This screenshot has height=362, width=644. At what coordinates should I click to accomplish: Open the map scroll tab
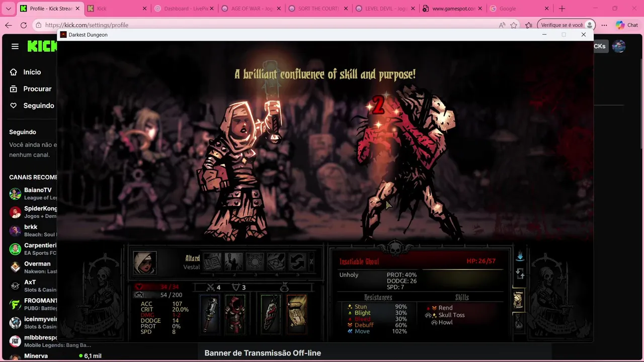(518, 300)
